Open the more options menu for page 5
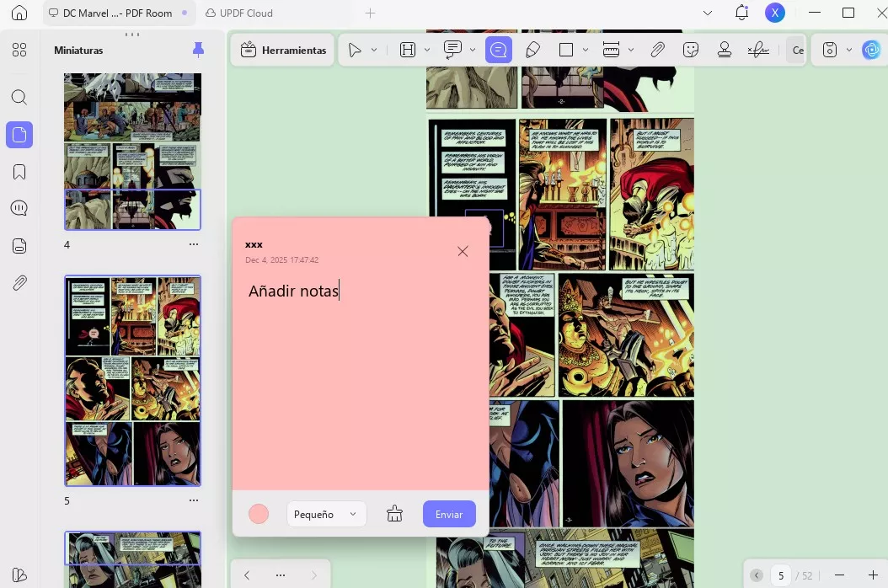This screenshot has height=588, width=888. click(194, 500)
